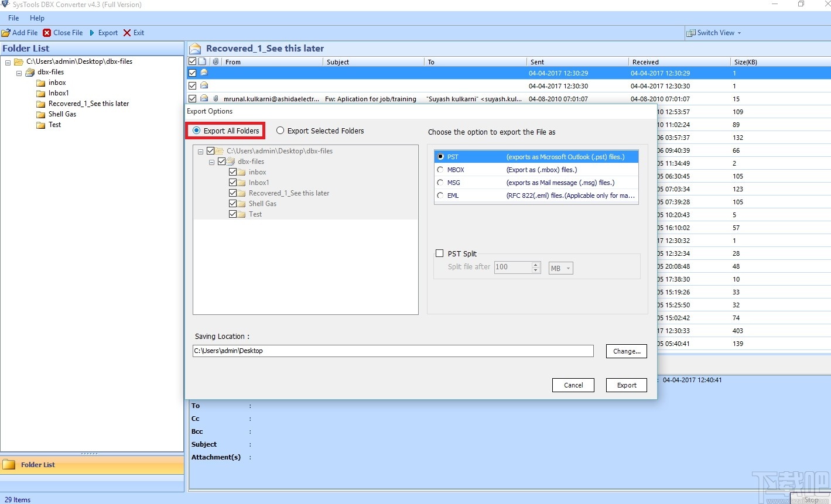The height and width of the screenshot is (504, 831).
Task: Open the Help menu
Action: tap(37, 18)
